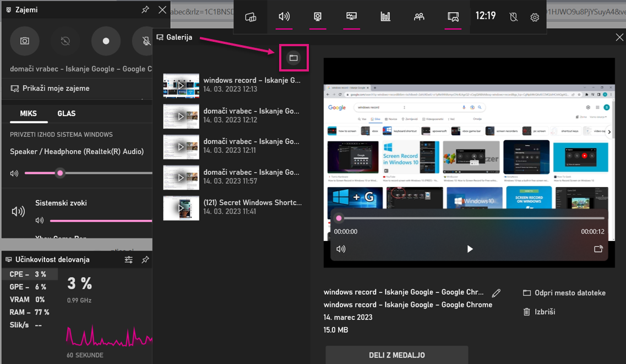
Task: Mute the Speaker / Headphone output
Action: tap(14, 173)
